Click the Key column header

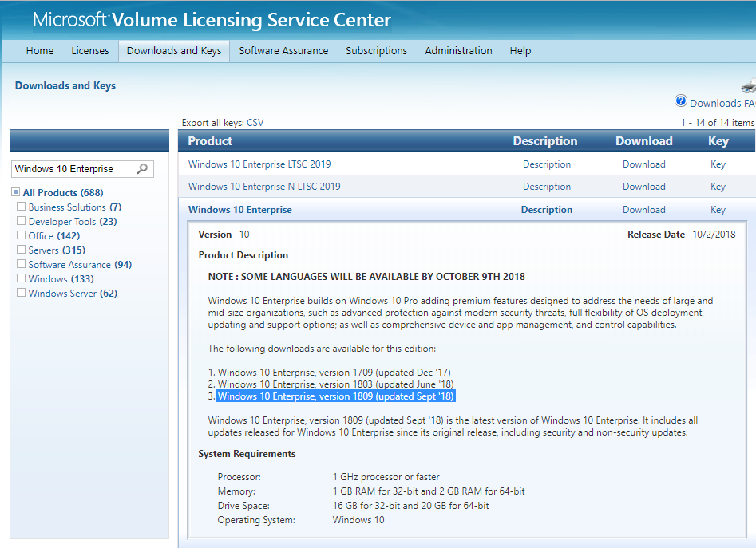[x=718, y=141]
